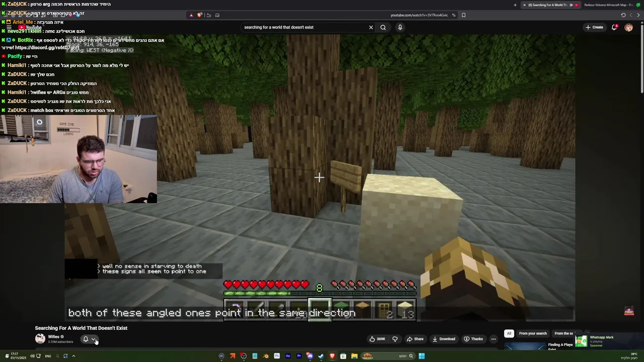Click Brave Rewards triangle icon
The height and width of the screenshot is (362, 644).
(x=191, y=15)
